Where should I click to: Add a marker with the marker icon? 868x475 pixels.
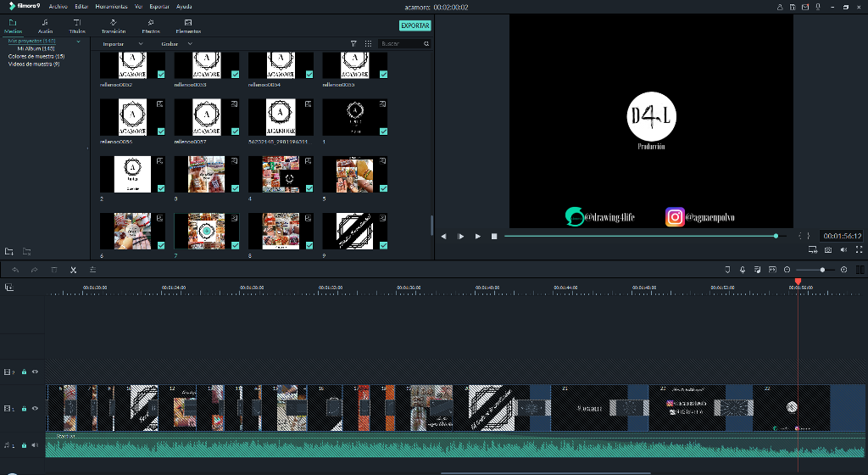(x=727, y=270)
